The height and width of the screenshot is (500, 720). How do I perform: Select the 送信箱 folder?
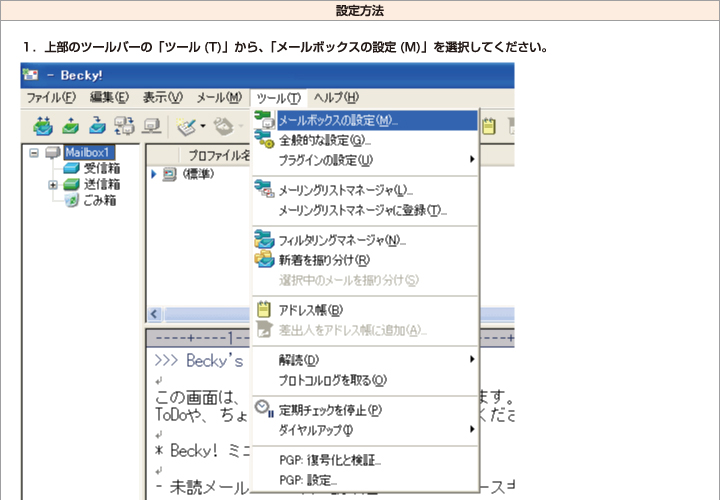[x=101, y=185]
